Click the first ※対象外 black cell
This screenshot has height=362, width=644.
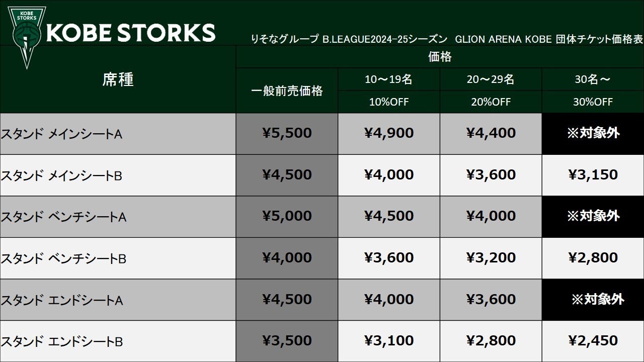click(593, 134)
